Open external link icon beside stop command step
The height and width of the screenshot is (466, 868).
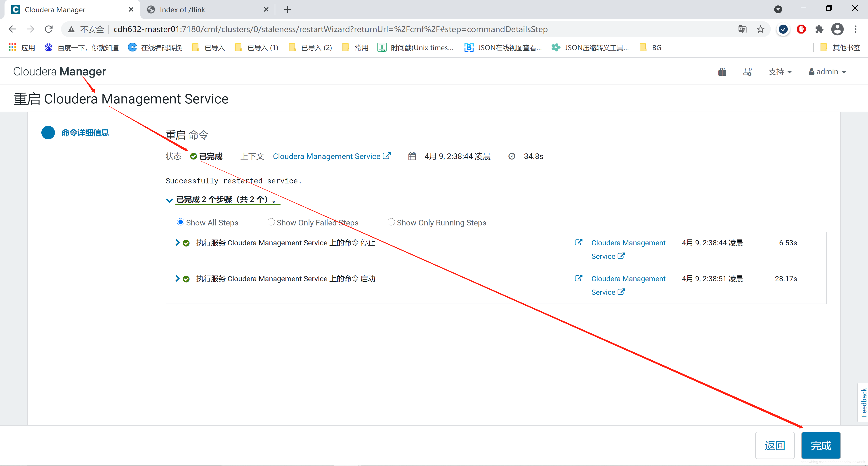tap(578, 242)
